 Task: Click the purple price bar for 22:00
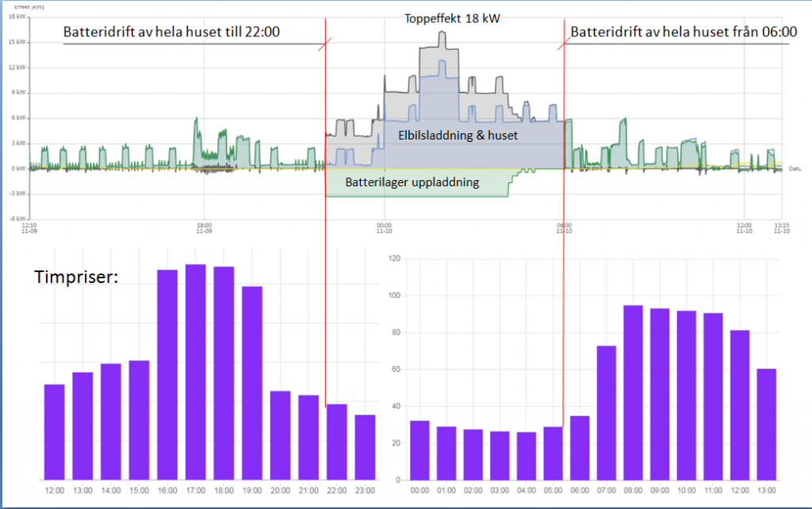tap(336, 442)
